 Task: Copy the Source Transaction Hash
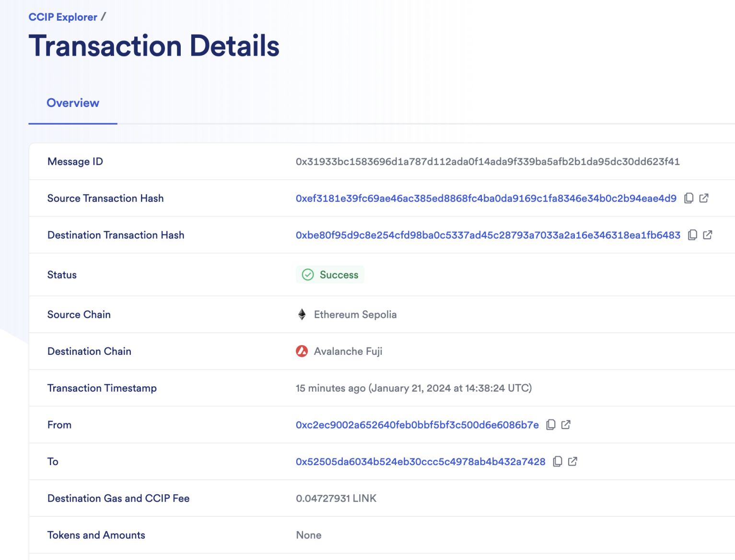pos(688,198)
